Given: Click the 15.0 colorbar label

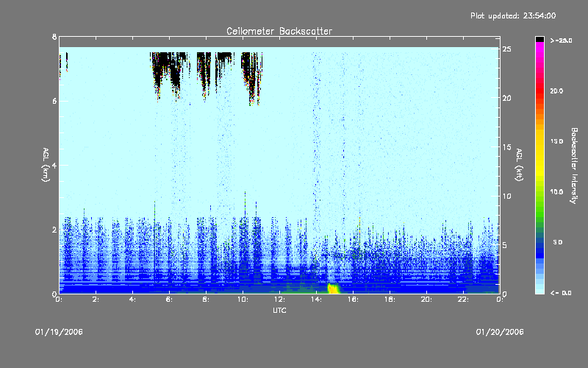Looking at the screenshot, I should click(x=556, y=141).
